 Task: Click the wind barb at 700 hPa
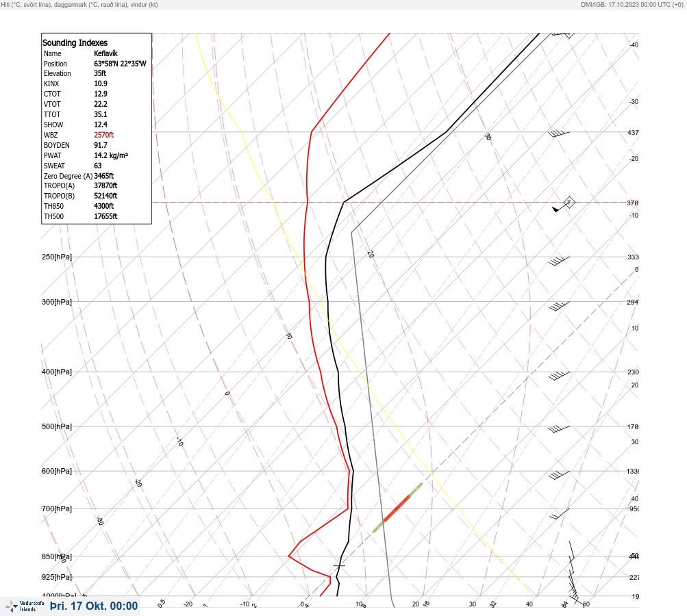pyautogui.click(x=560, y=513)
